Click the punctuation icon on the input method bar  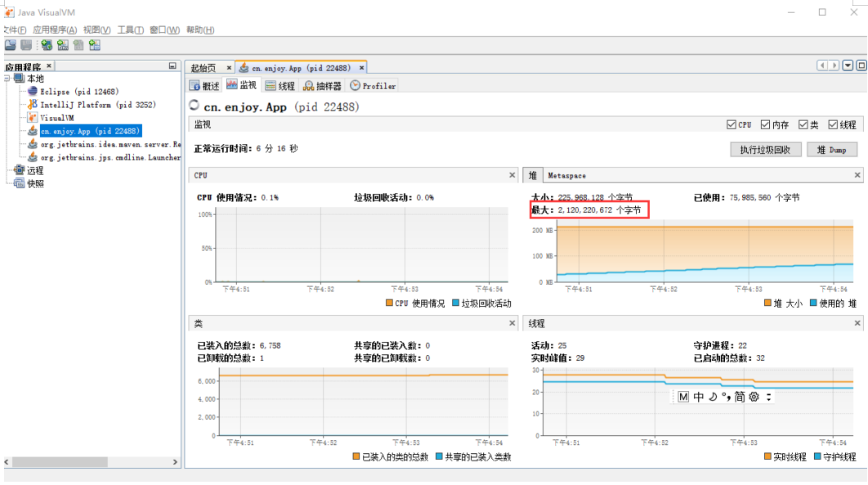pyautogui.click(x=726, y=397)
